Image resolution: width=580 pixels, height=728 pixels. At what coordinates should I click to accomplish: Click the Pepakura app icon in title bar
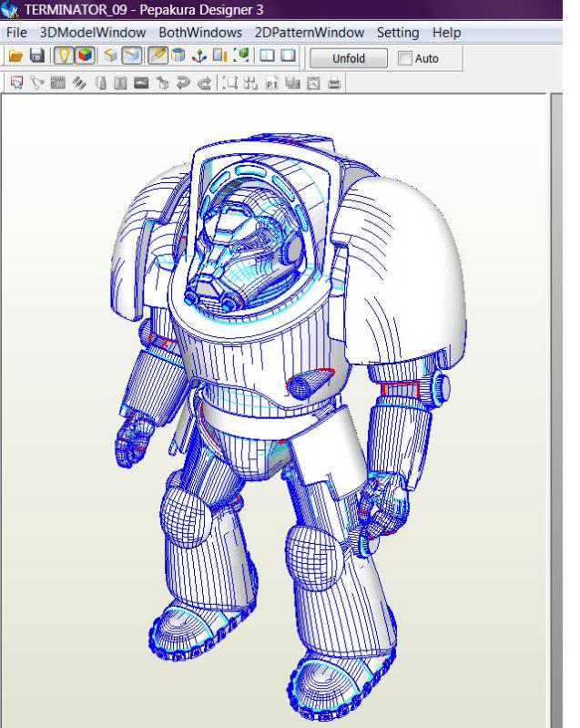point(10,9)
